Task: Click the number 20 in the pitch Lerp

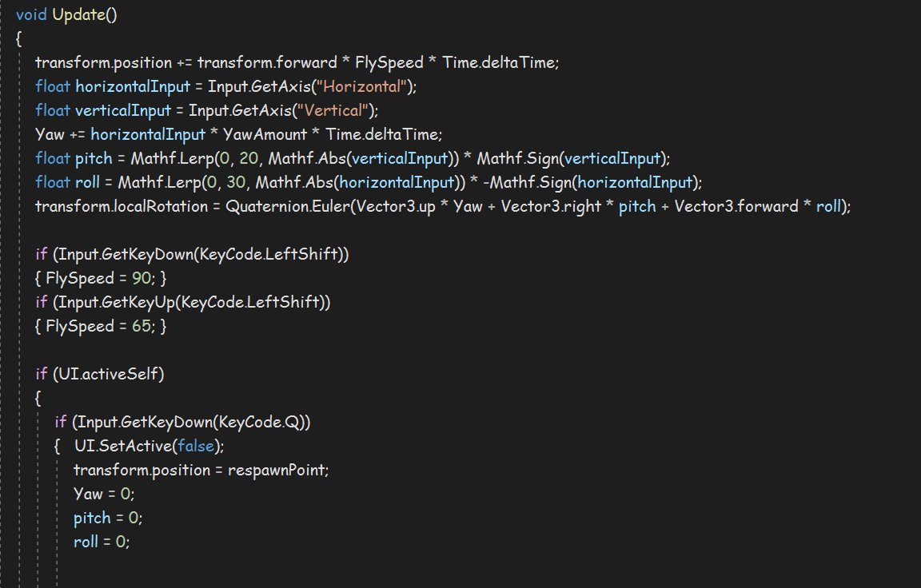Action: click(x=249, y=159)
